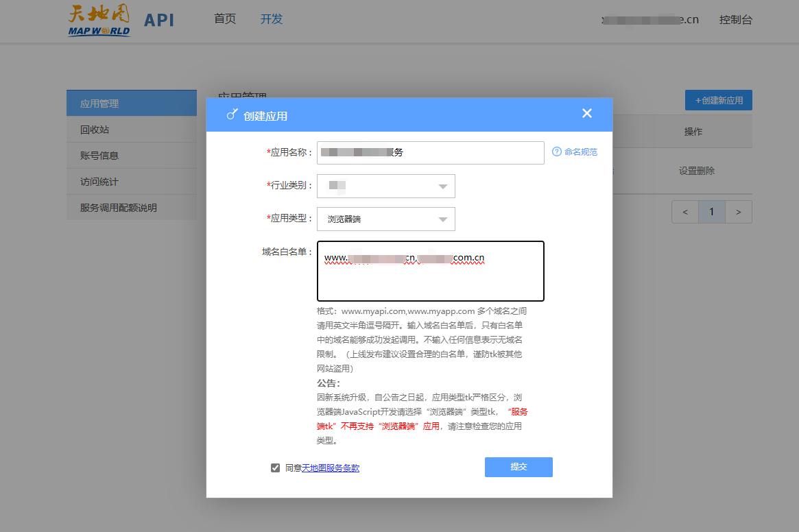799x532 pixels.
Task: Toggle the 同意天地图服务条款 checkbox
Action: coord(275,468)
